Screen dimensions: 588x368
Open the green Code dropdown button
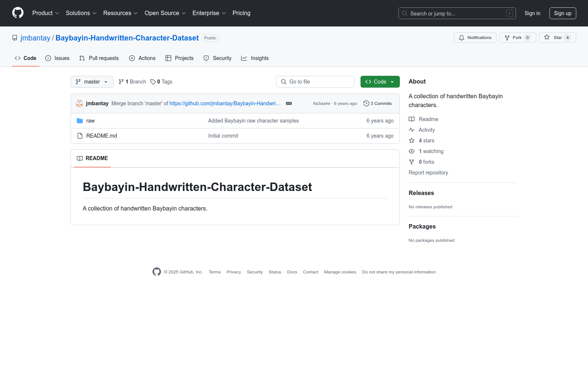click(x=380, y=82)
